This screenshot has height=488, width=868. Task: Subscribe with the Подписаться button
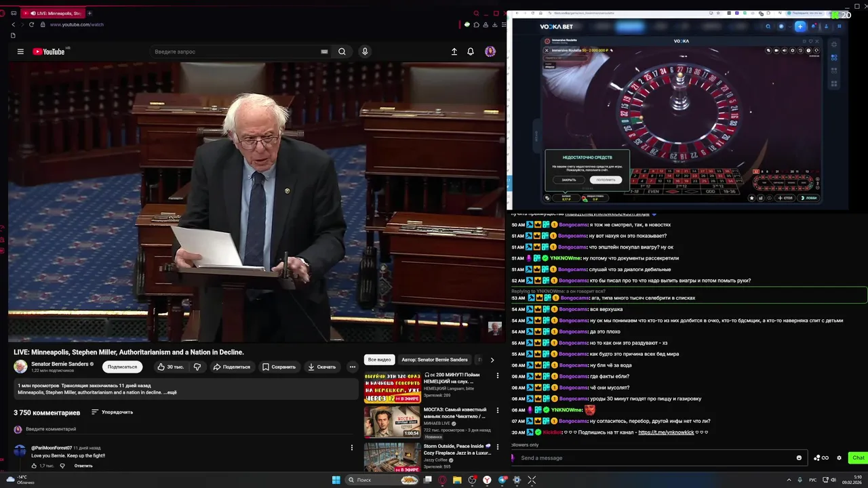coord(122,367)
